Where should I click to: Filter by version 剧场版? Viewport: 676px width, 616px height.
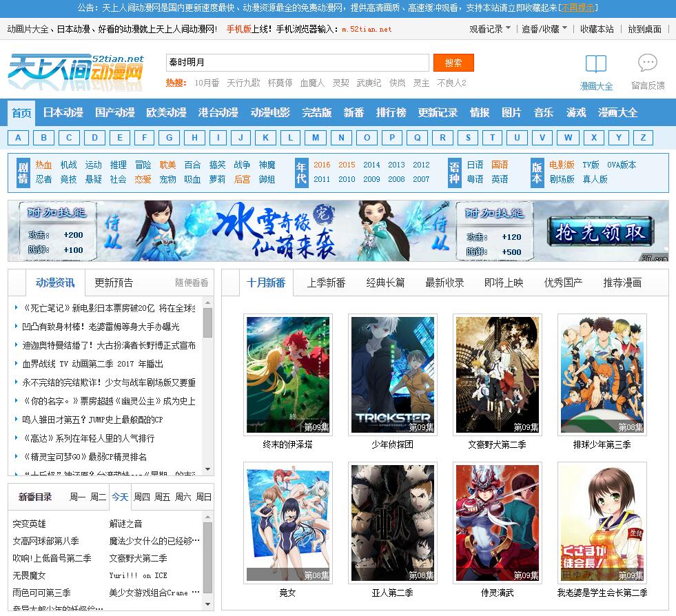coord(562,179)
